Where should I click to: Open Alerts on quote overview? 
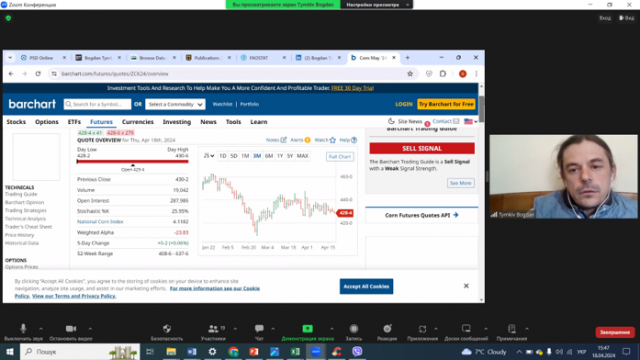pos(300,140)
